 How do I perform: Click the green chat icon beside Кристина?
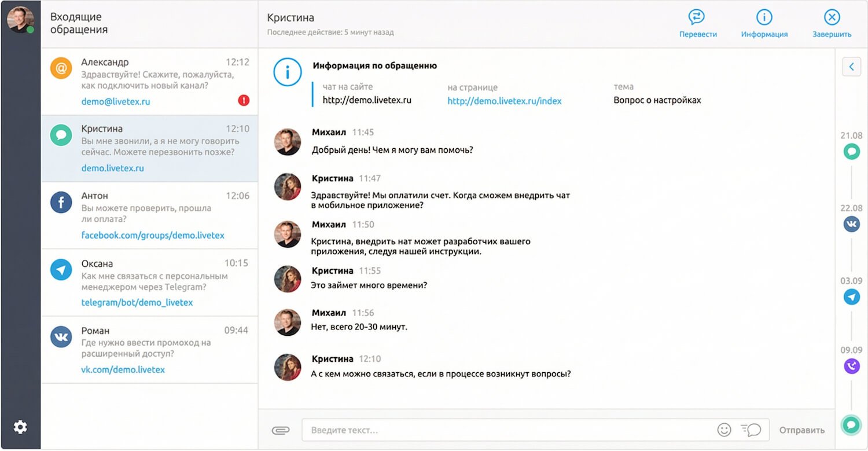point(61,135)
